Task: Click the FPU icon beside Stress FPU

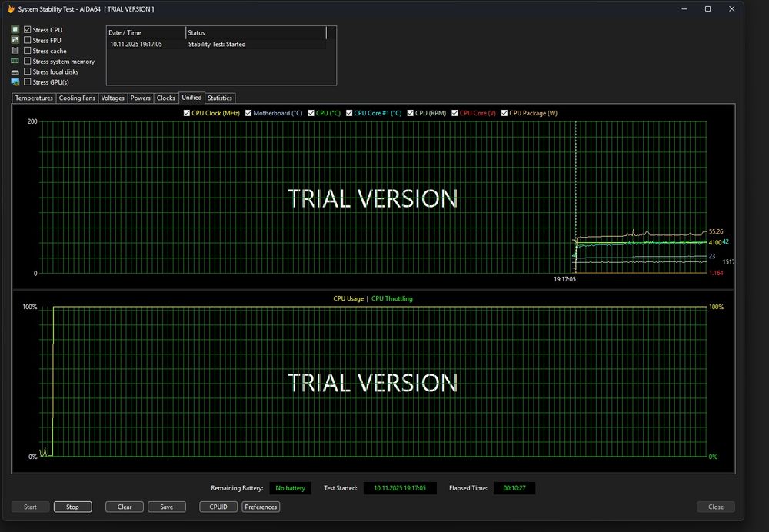Action: tap(15, 40)
